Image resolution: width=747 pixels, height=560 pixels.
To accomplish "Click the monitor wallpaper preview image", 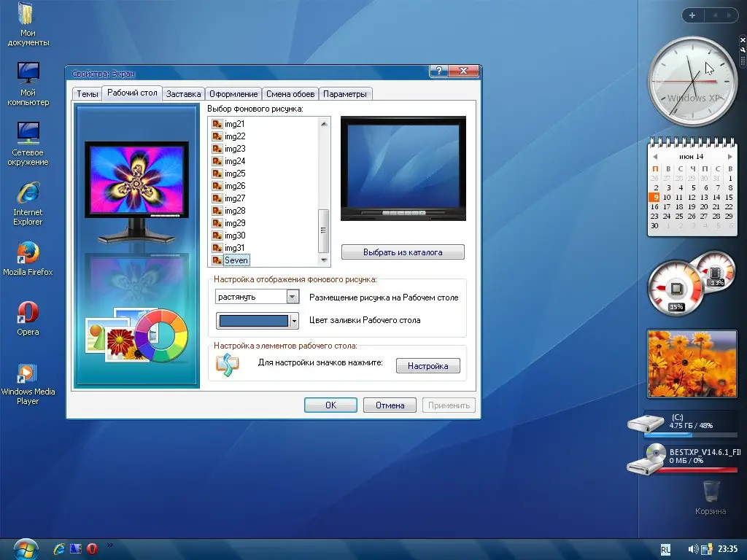I will (403, 168).
